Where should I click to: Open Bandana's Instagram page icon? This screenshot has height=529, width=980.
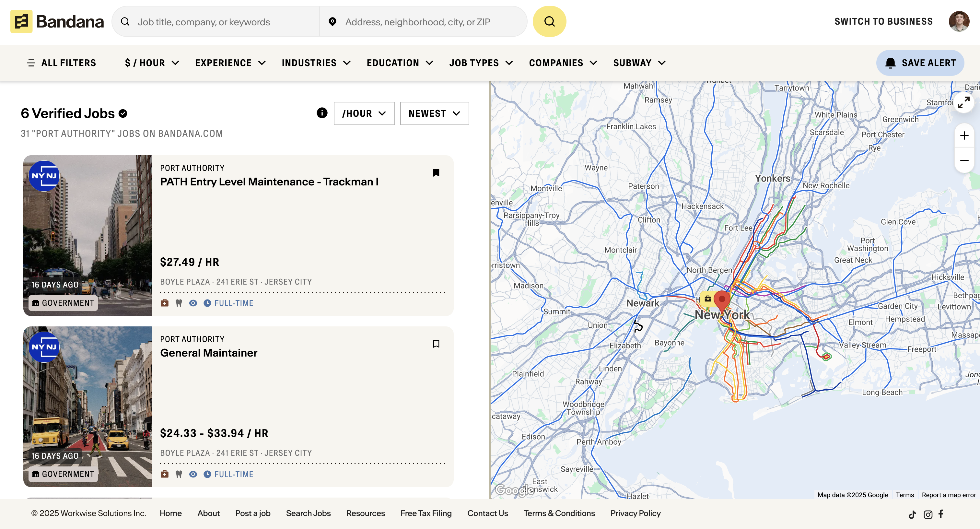tap(927, 514)
